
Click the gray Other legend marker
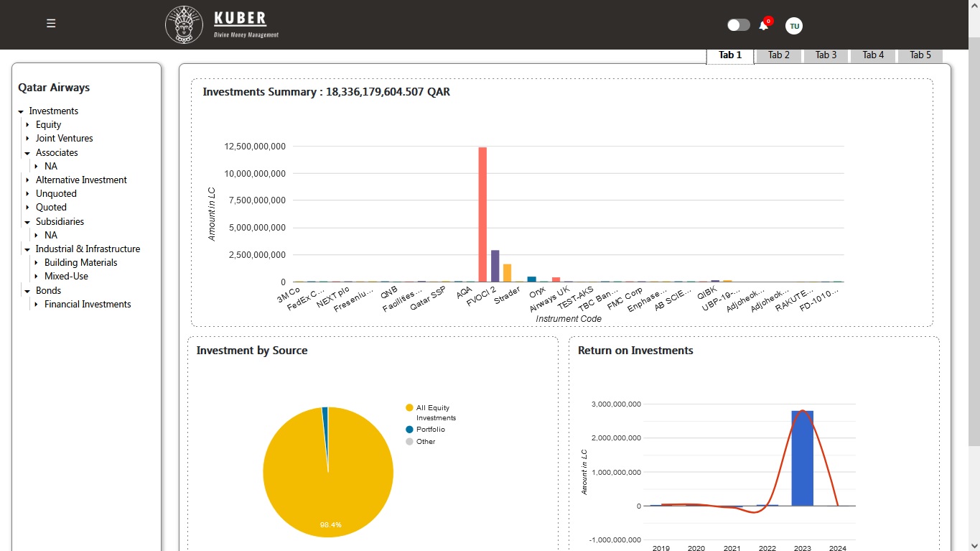click(409, 442)
